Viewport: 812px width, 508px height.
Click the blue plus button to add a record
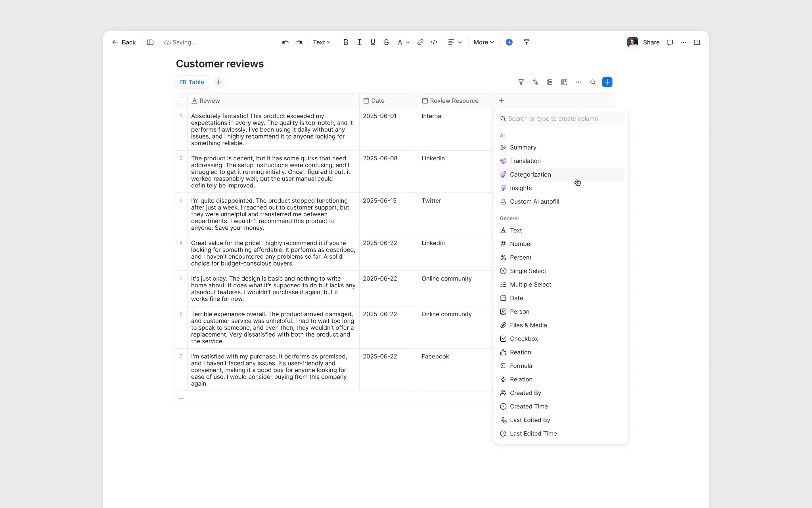click(x=607, y=82)
